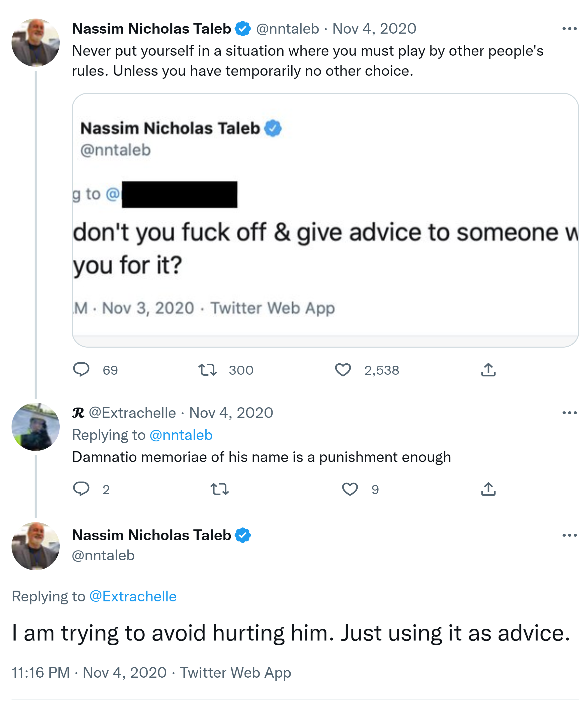Viewport: 588px width, 714px height.
Task: Retweet the @Extrachelle reply
Action: click(x=219, y=489)
